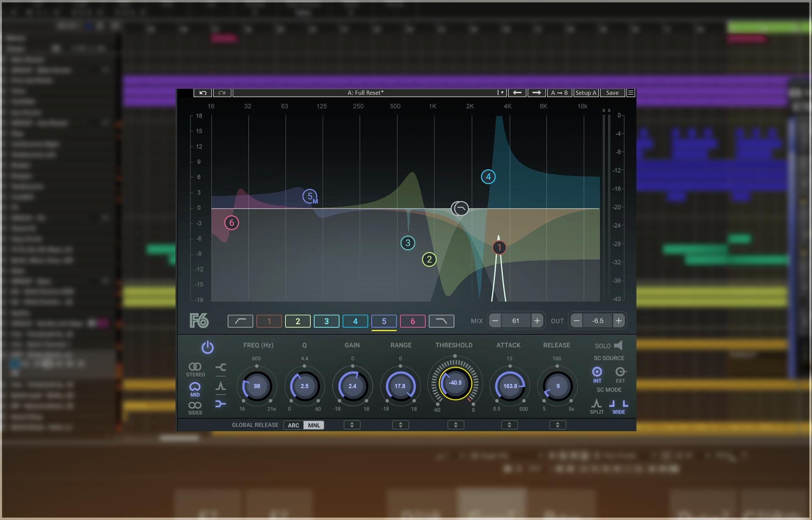Select the low-pass filter band button
812x520 pixels.
coord(442,321)
